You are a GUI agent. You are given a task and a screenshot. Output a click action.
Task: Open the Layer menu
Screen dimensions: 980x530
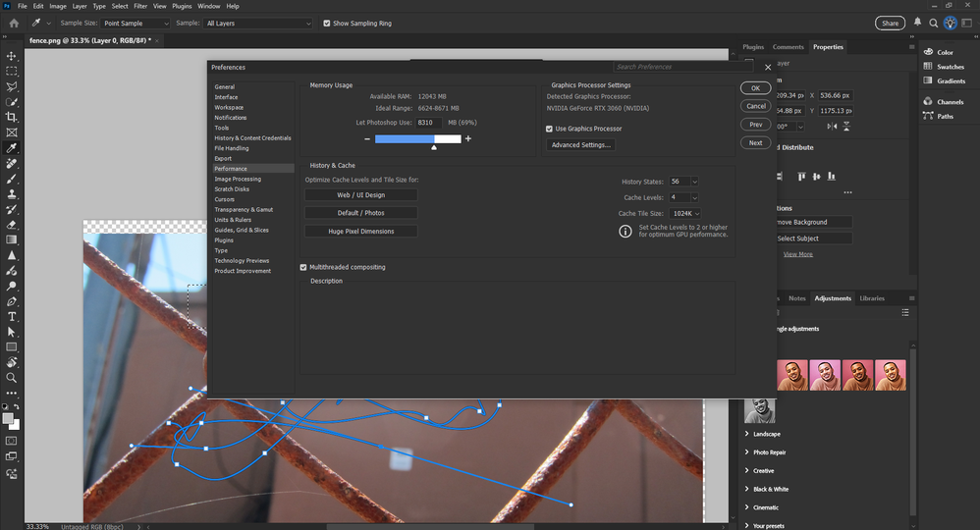(x=80, y=6)
